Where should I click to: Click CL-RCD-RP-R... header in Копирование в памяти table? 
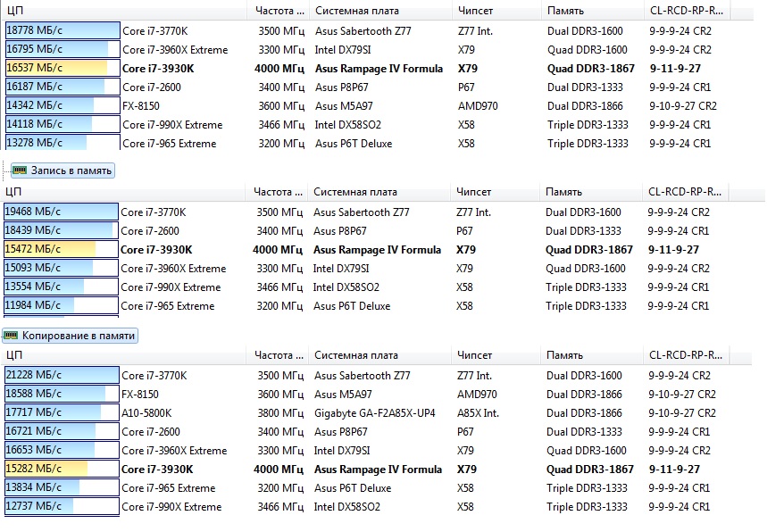point(686,355)
